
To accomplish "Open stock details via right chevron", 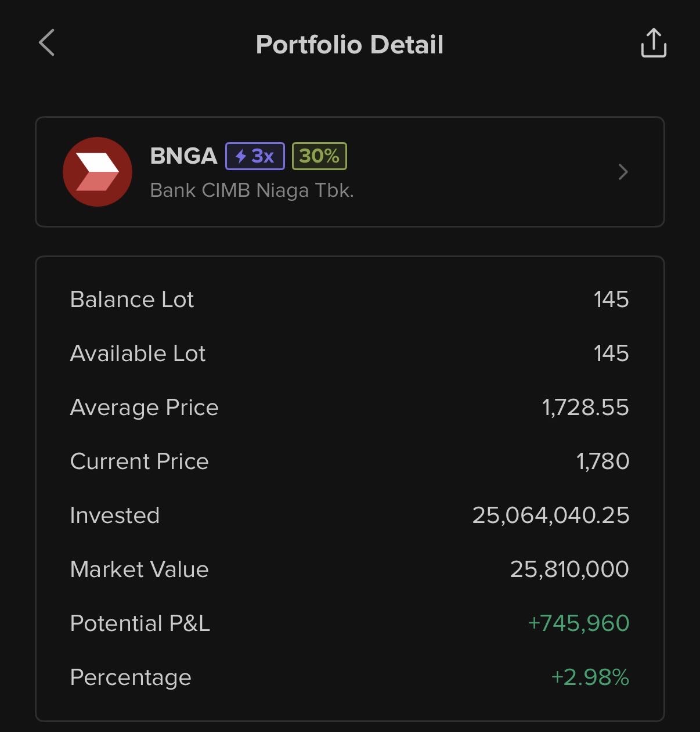I will pos(623,172).
